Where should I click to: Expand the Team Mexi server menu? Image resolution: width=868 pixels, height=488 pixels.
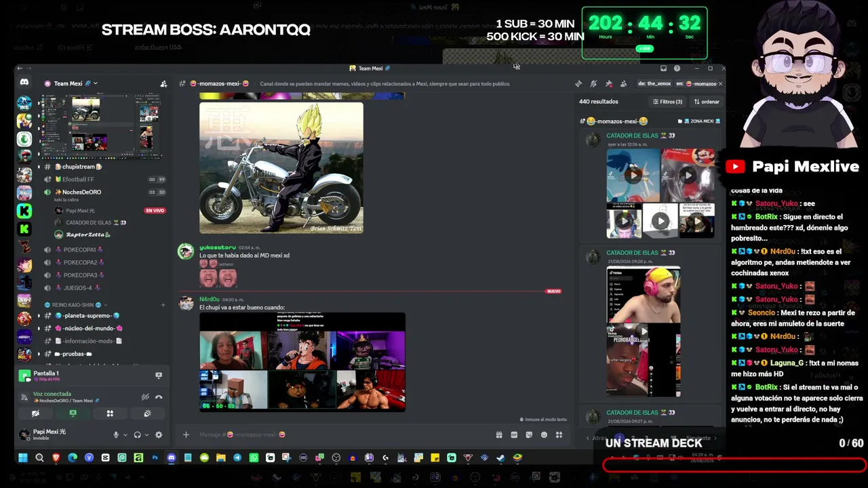pos(71,83)
